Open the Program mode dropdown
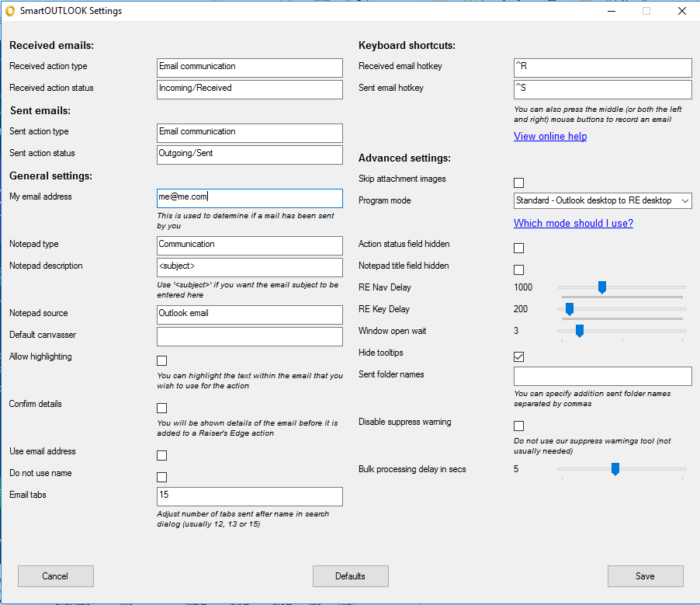This screenshot has width=700, height=605. coord(603,200)
